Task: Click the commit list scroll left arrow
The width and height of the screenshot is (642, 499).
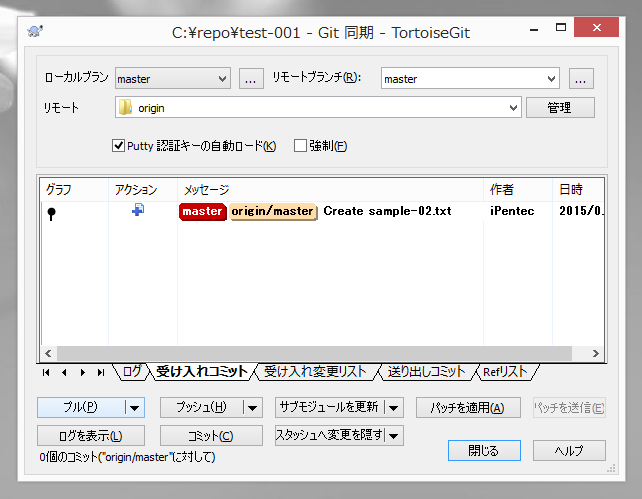Action: [48, 353]
